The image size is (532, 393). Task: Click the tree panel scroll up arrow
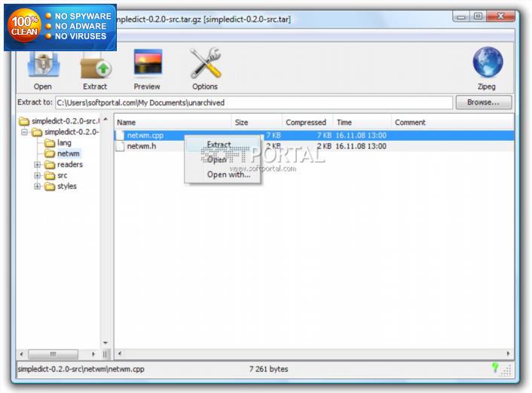(105, 120)
